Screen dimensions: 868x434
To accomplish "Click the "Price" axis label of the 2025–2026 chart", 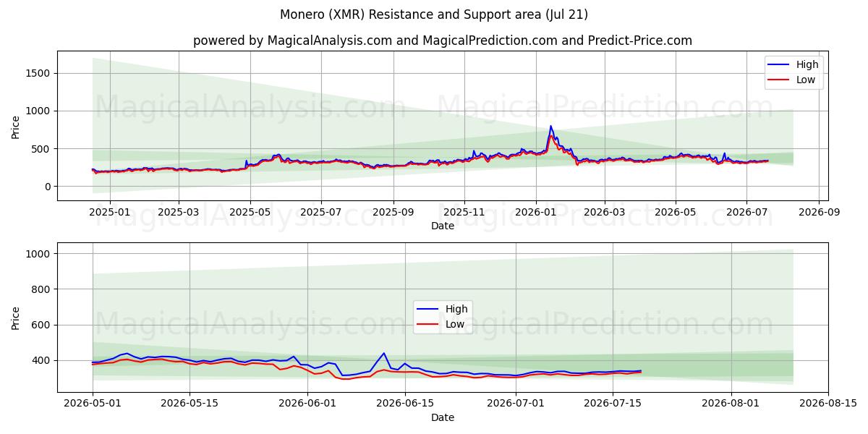I will 16,127.
